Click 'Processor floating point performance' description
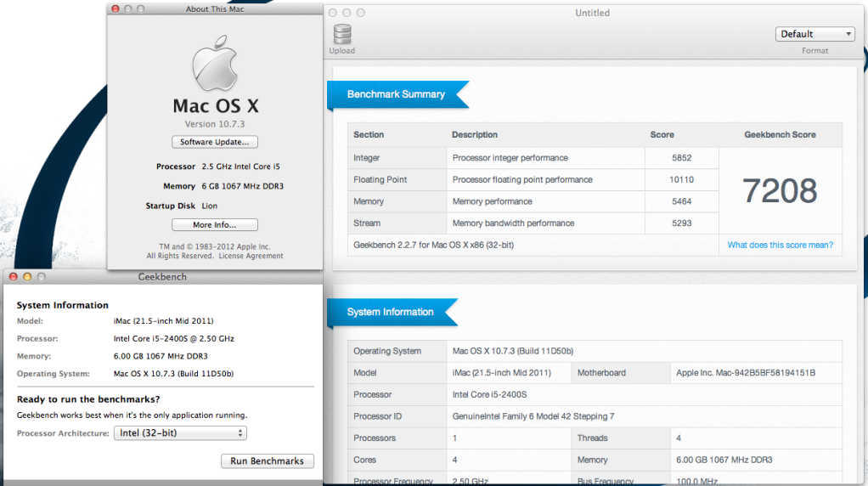Image resolution: width=868 pixels, height=486 pixels. click(522, 179)
